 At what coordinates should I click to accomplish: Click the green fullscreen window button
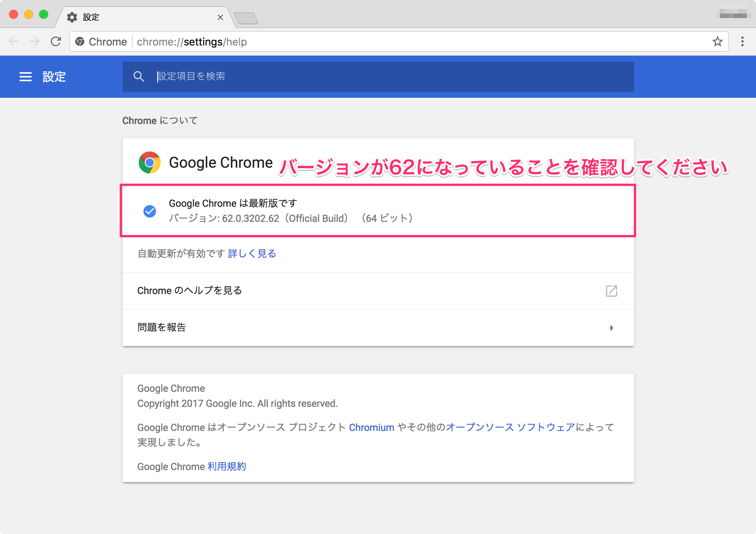tap(44, 14)
